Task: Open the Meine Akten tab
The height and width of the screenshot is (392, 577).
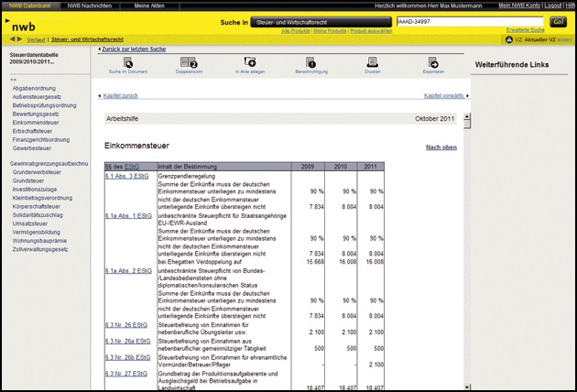Action: (151, 5)
